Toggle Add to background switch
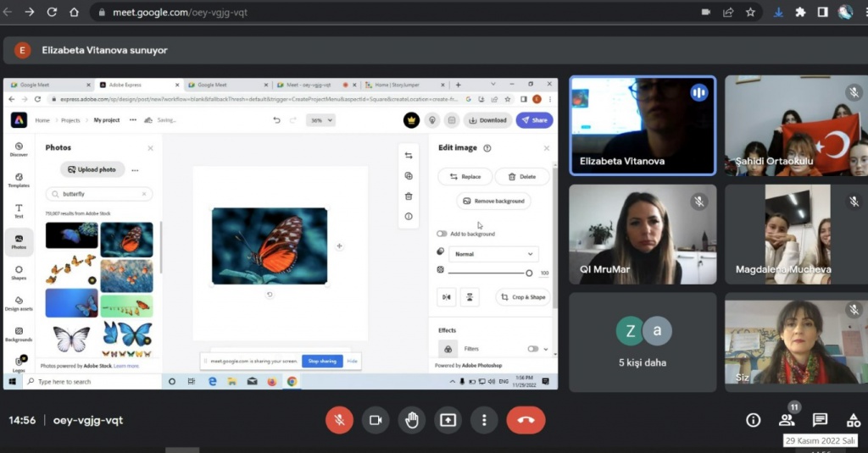The height and width of the screenshot is (453, 868). (x=442, y=234)
